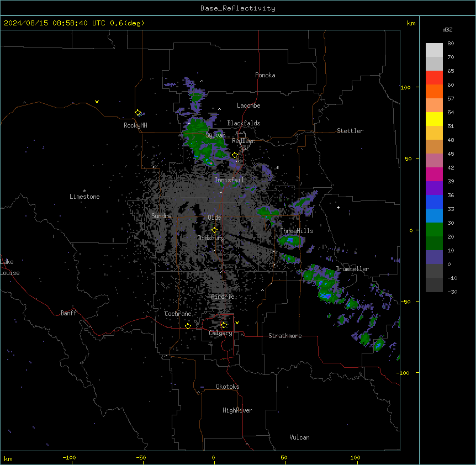Click the 100 km tick on right axis
The image size is (476, 465).
(406, 87)
